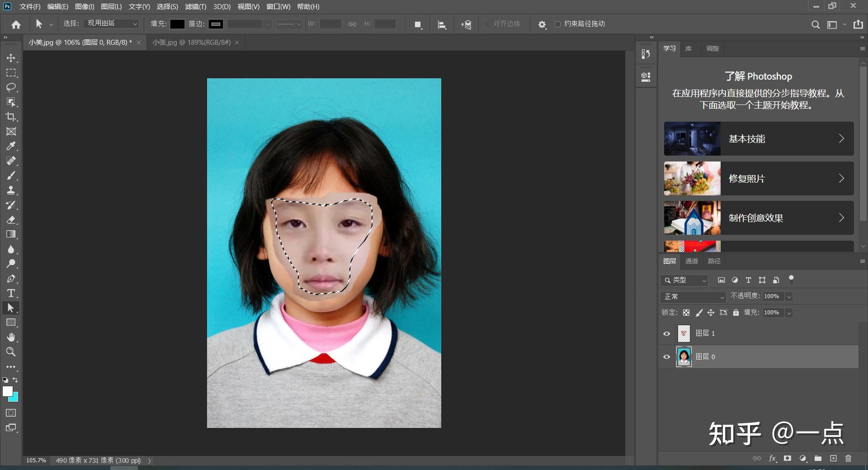The image size is (868, 470).
Task: Open the 现用图层 select dropdown
Action: pos(112,24)
